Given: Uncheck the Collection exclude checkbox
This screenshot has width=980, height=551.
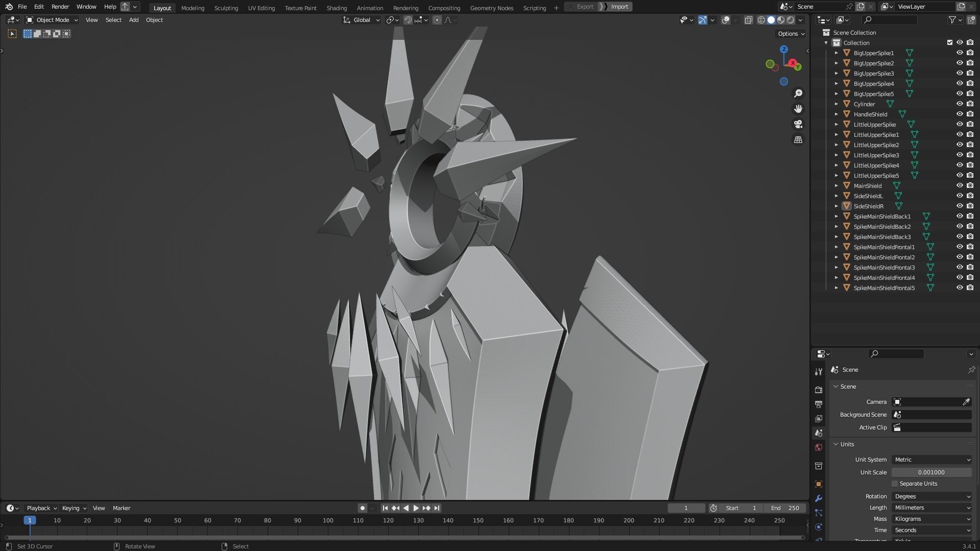Looking at the screenshot, I should [950, 42].
